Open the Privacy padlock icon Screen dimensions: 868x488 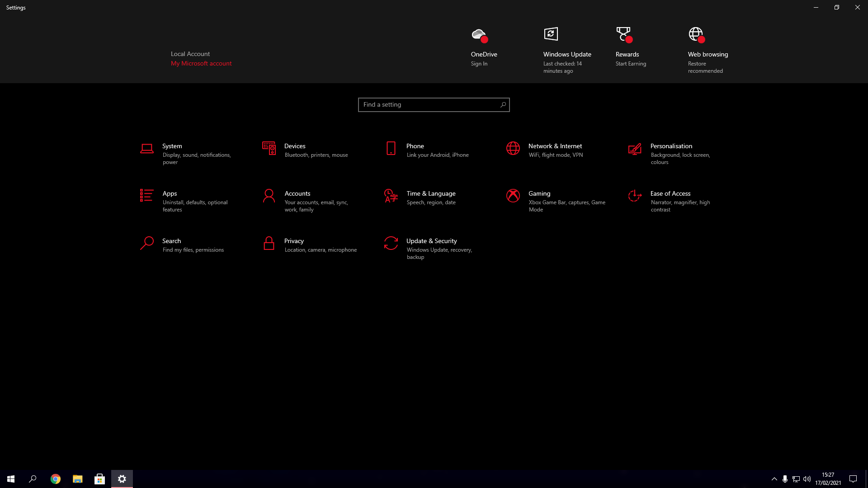coord(269,243)
